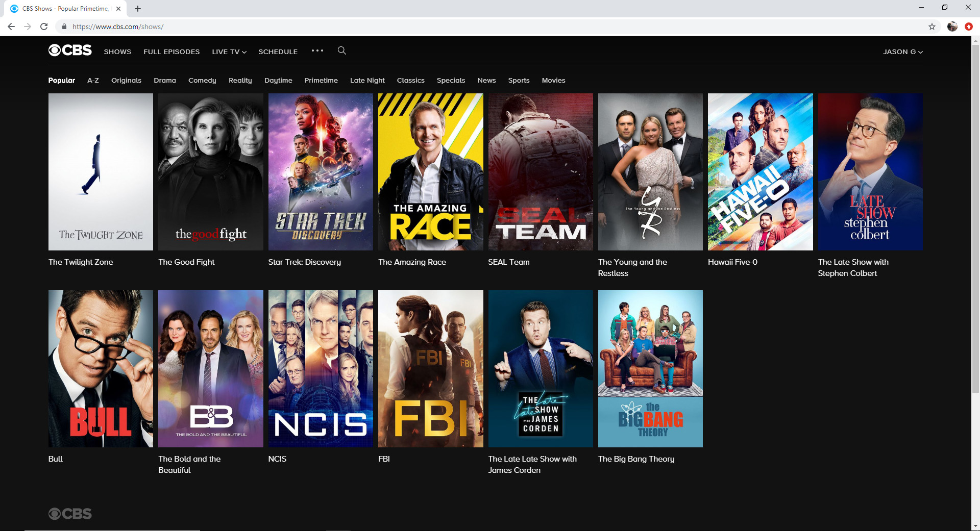Screen dimensions: 980x531
Task: Select the Classics category
Action: tap(411, 80)
